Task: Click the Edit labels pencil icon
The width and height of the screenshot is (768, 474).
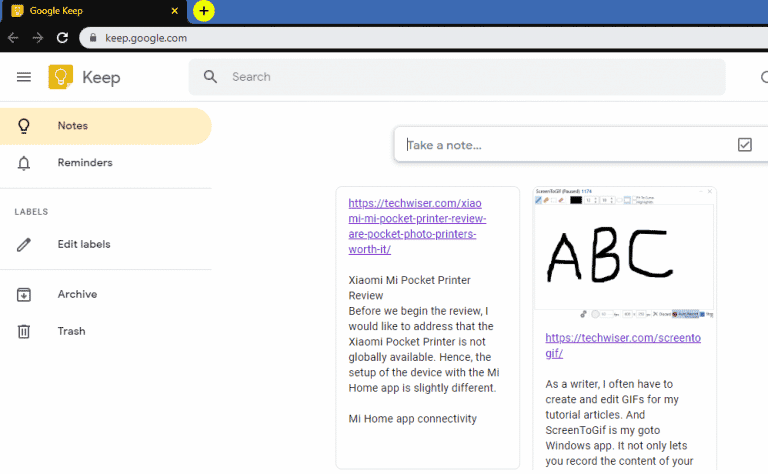Action: (24, 244)
